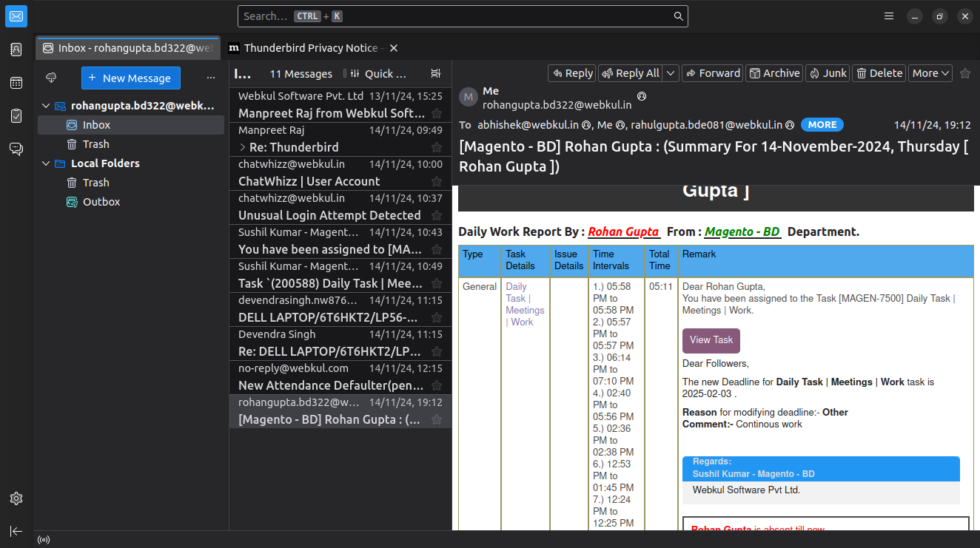Click the View Task button in email

pyautogui.click(x=711, y=340)
